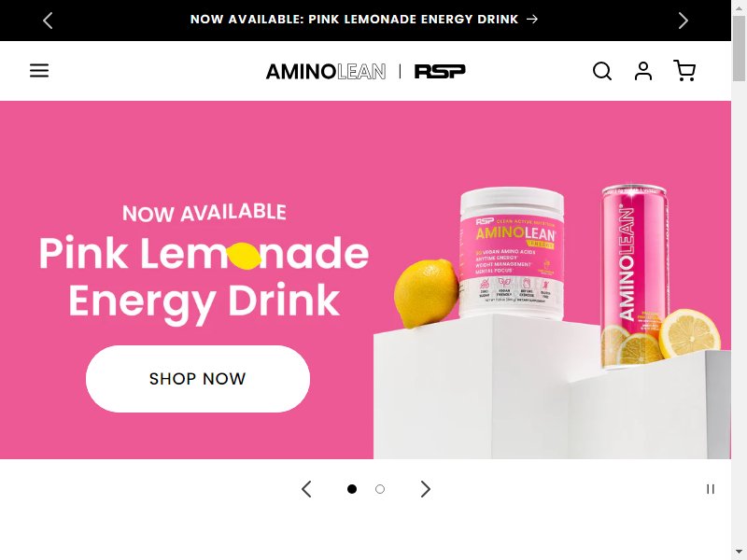Screen dimensions: 747x560
Task: Click the pink AminoLean can image
Action: pos(634,276)
